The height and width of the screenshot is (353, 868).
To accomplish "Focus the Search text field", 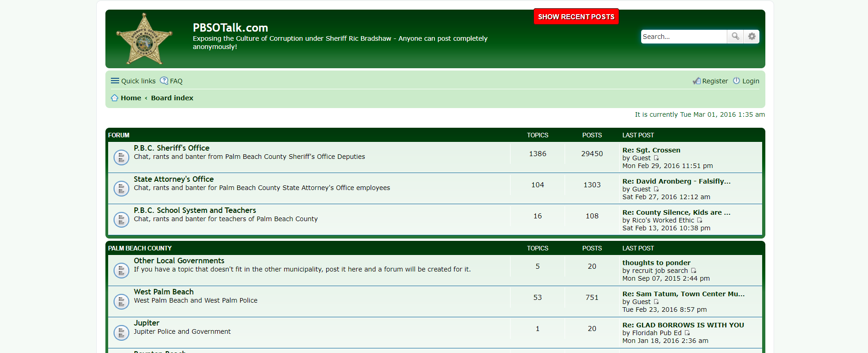I will [683, 37].
